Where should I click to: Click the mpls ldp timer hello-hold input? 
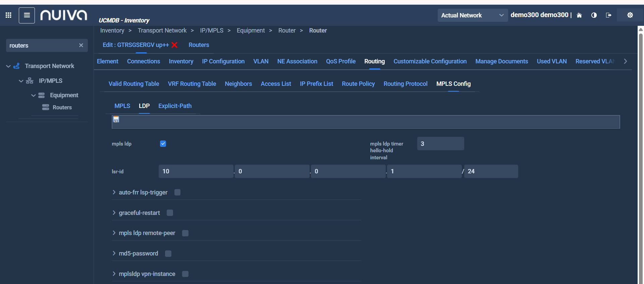point(440,144)
